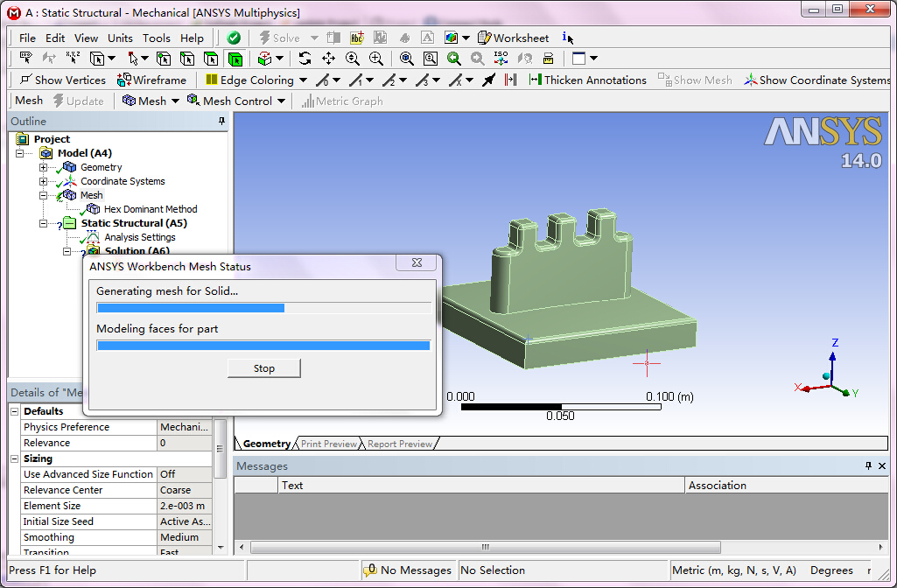Image resolution: width=897 pixels, height=588 pixels.
Task: Switch to the Print Preview tab
Action: point(328,444)
